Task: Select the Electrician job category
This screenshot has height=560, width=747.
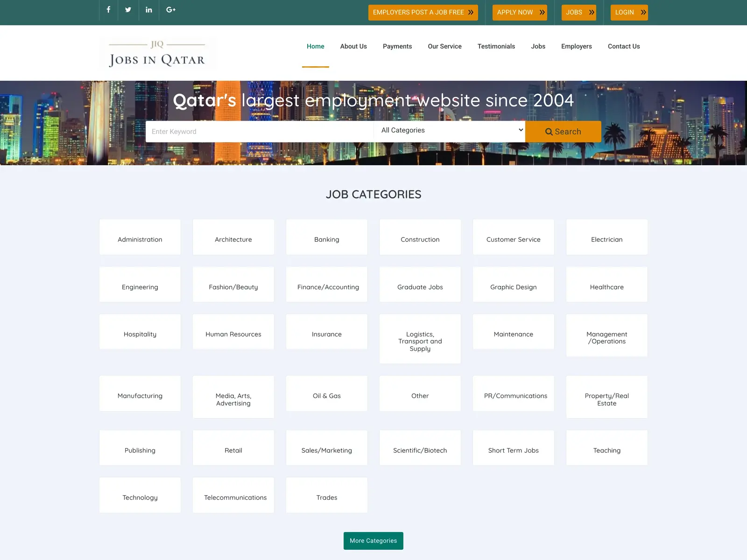Action: [607, 237]
